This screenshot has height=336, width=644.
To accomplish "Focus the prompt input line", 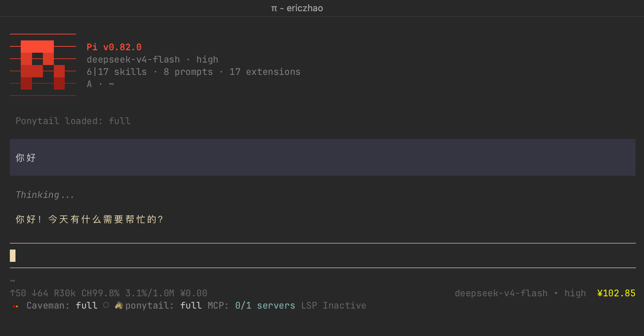I will (x=323, y=256).
